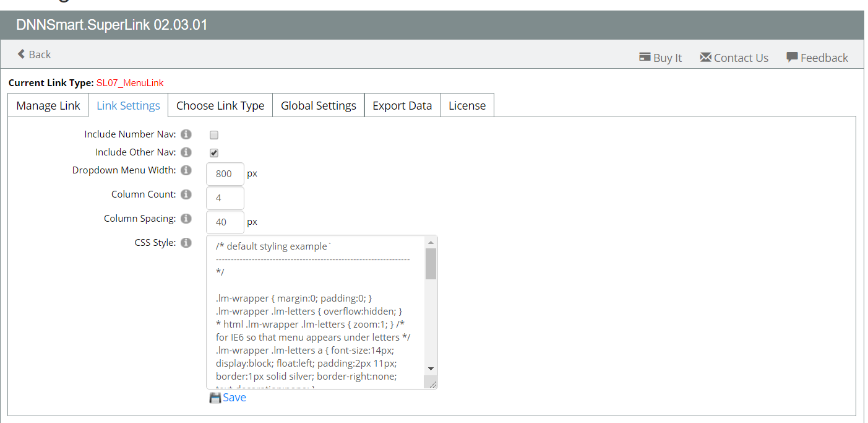The image size is (868, 423).
Task: Click the Back arrow icon
Action: point(21,54)
